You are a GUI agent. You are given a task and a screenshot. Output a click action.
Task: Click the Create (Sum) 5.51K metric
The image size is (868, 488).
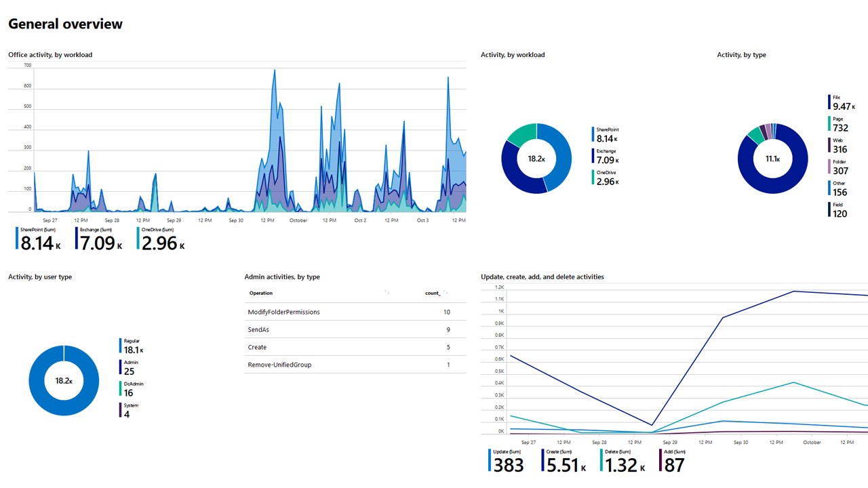click(563, 461)
